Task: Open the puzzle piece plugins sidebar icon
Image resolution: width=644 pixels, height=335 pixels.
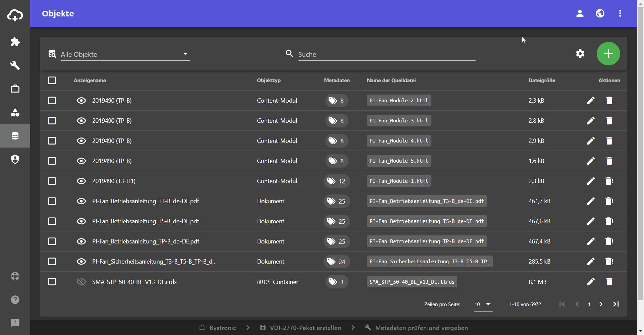Action: (x=15, y=42)
